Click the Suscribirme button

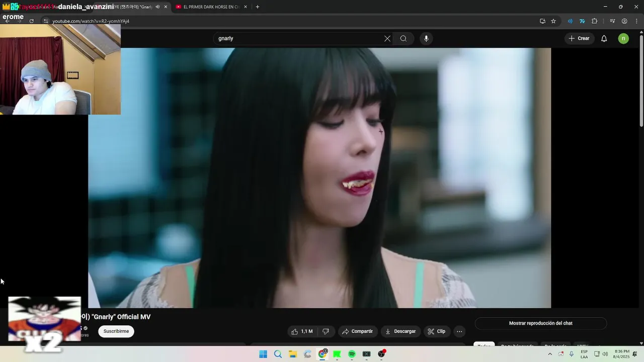pos(116,331)
